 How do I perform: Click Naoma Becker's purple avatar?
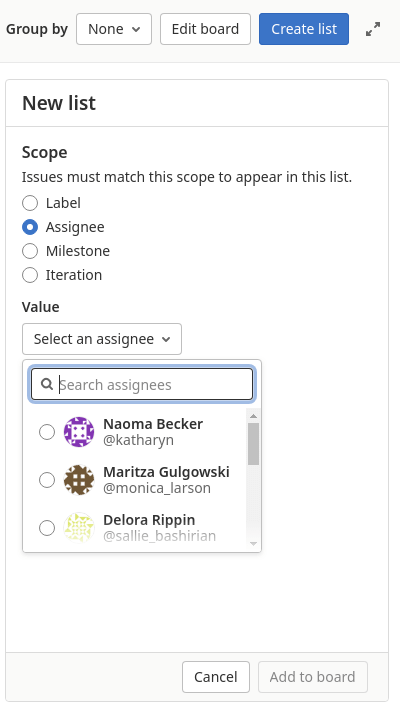[79, 432]
